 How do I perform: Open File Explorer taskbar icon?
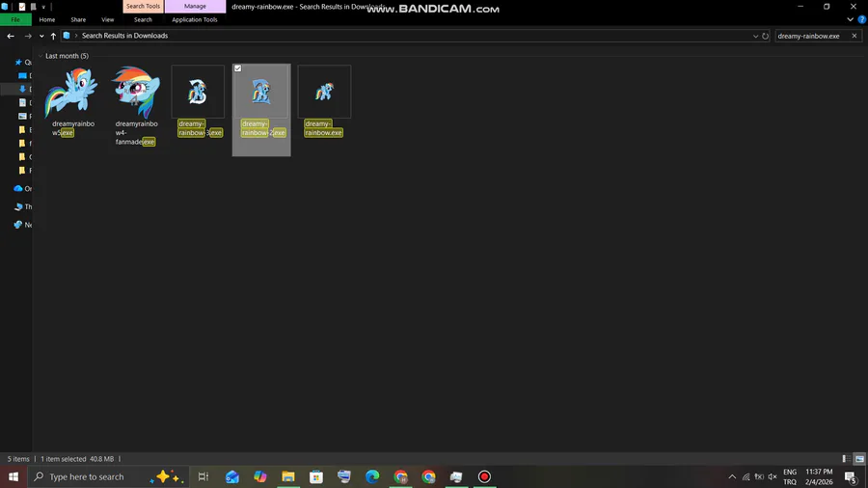[287, 477]
